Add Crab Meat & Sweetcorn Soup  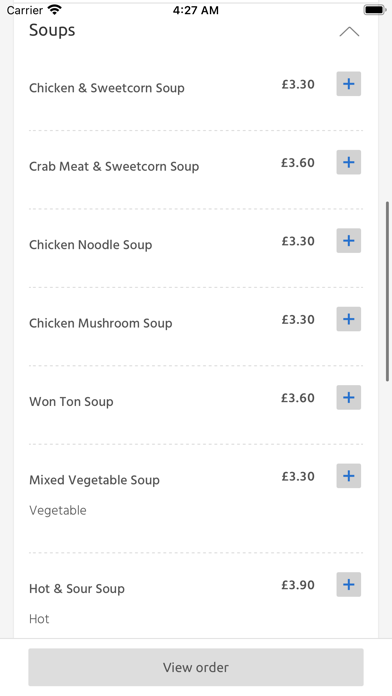[x=348, y=162]
